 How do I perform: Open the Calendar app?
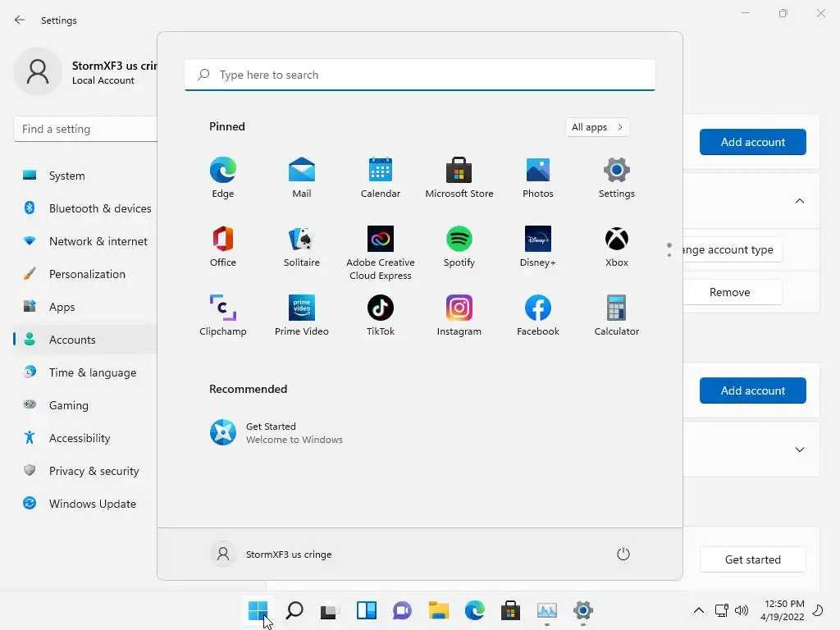click(x=381, y=178)
